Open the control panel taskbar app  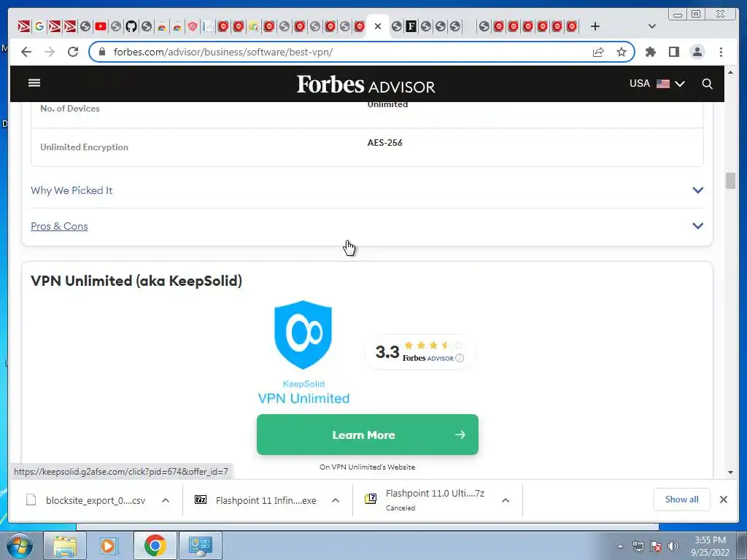coord(200,545)
